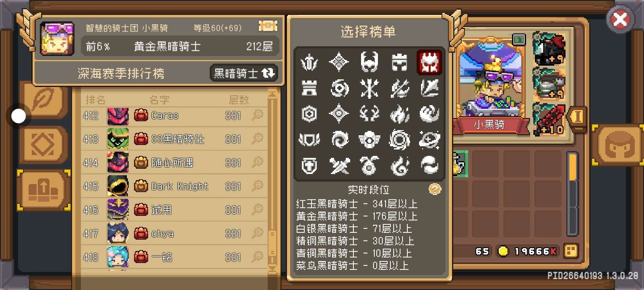Select the flame class icon in grid

point(400,114)
